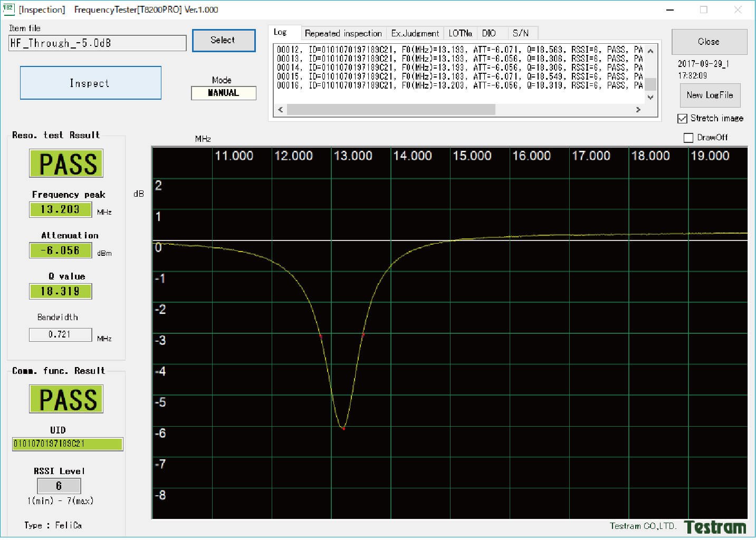Click the Inspect button

pyautogui.click(x=91, y=83)
